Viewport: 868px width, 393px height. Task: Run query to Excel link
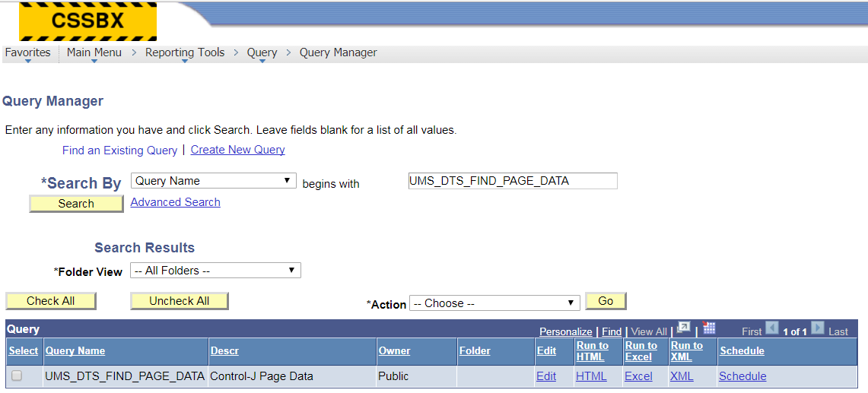click(x=638, y=376)
